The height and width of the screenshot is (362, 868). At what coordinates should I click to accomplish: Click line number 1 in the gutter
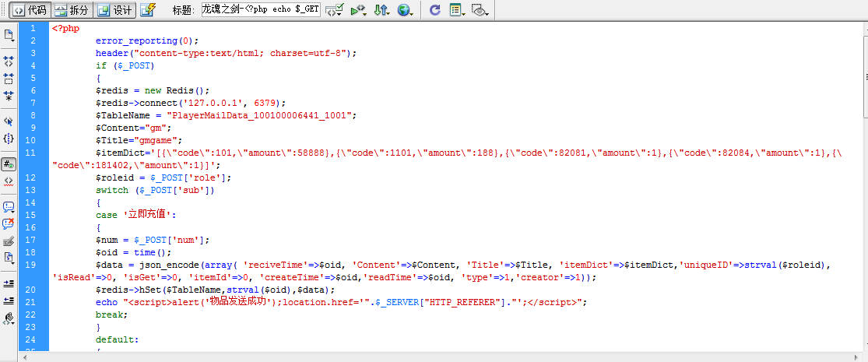33,28
